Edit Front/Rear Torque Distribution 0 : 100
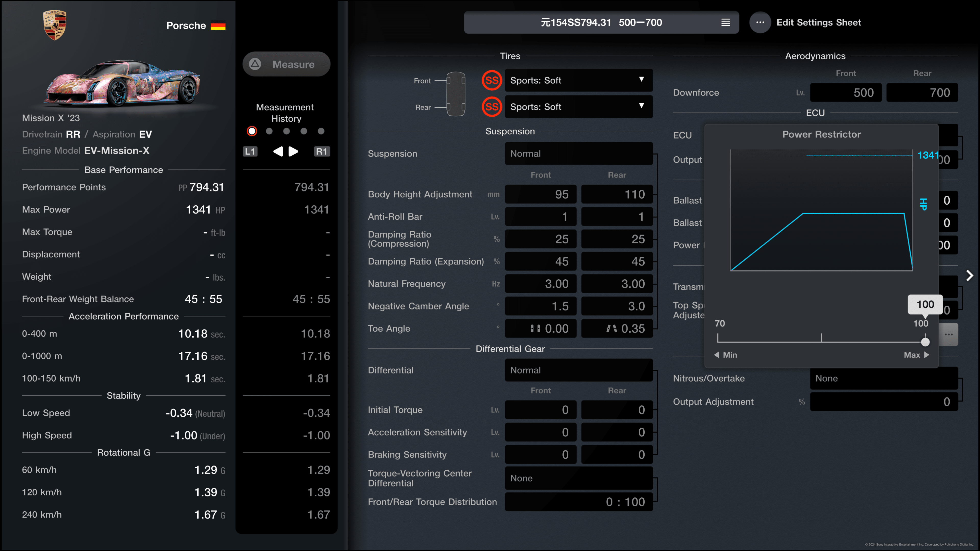Viewport: 980px width, 551px height. coord(579,502)
